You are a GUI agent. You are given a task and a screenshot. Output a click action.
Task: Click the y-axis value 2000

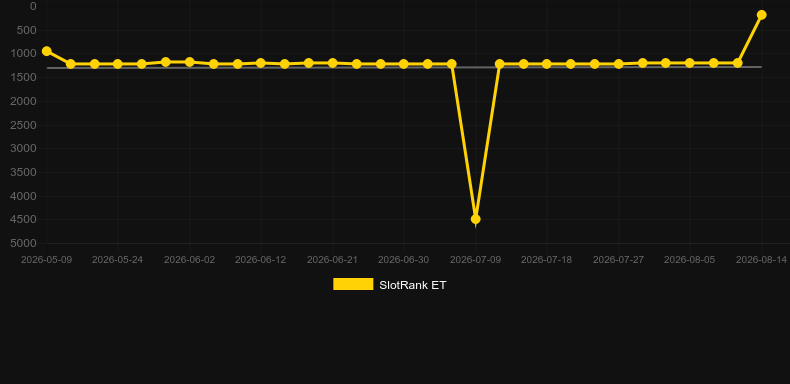click(24, 101)
